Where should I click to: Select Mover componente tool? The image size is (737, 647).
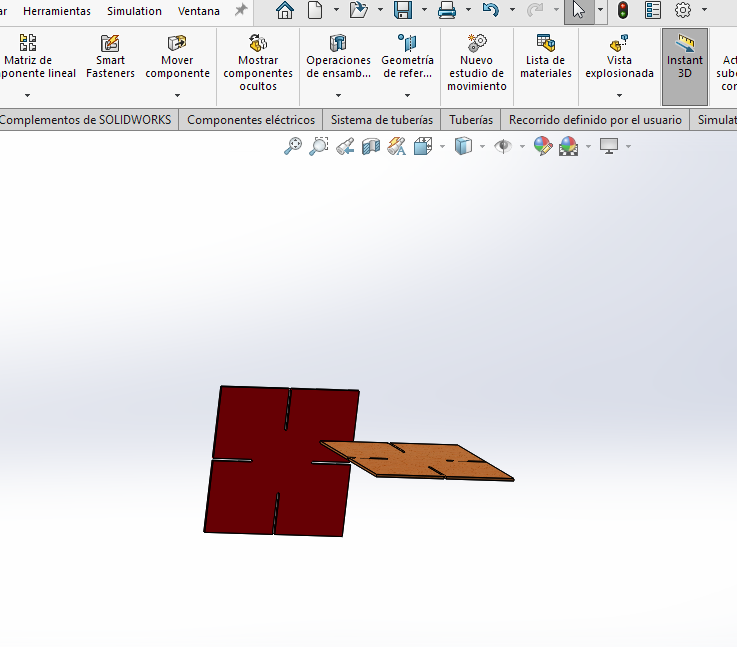point(177,55)
